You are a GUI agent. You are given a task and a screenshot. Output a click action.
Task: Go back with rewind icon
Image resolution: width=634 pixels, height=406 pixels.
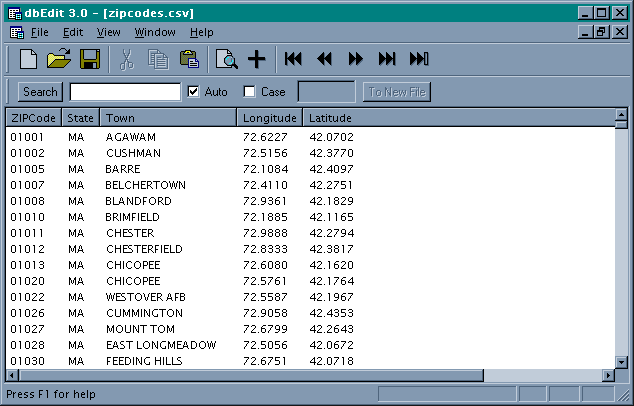324,59
